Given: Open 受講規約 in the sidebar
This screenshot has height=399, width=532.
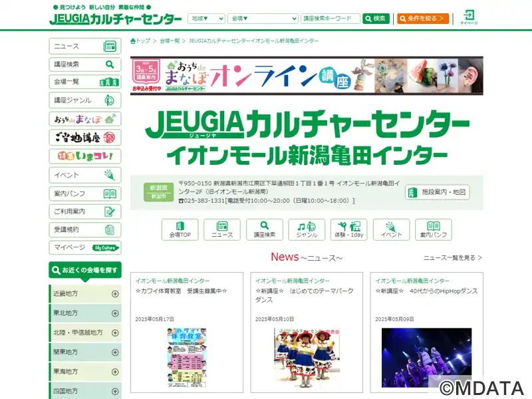Looking at the screenshot, I should 85,229.
